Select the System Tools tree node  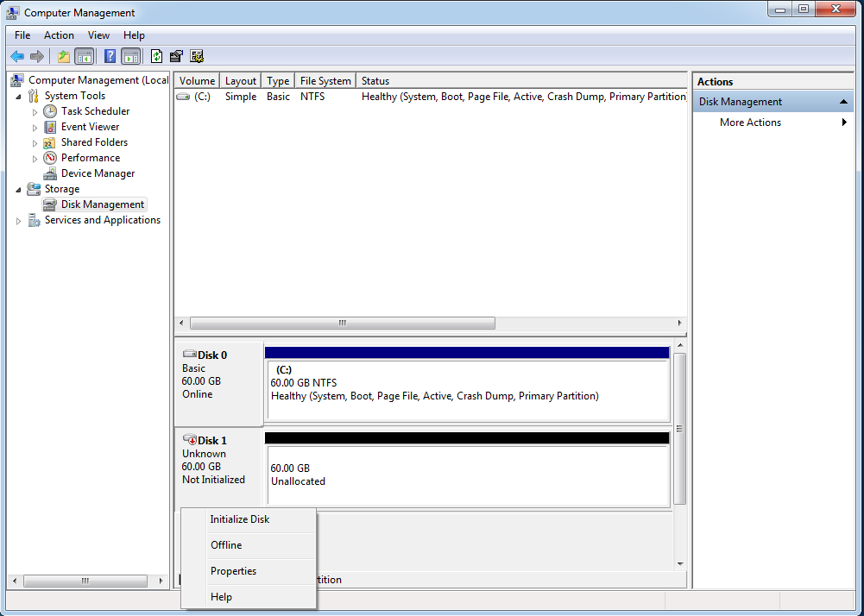75,95
